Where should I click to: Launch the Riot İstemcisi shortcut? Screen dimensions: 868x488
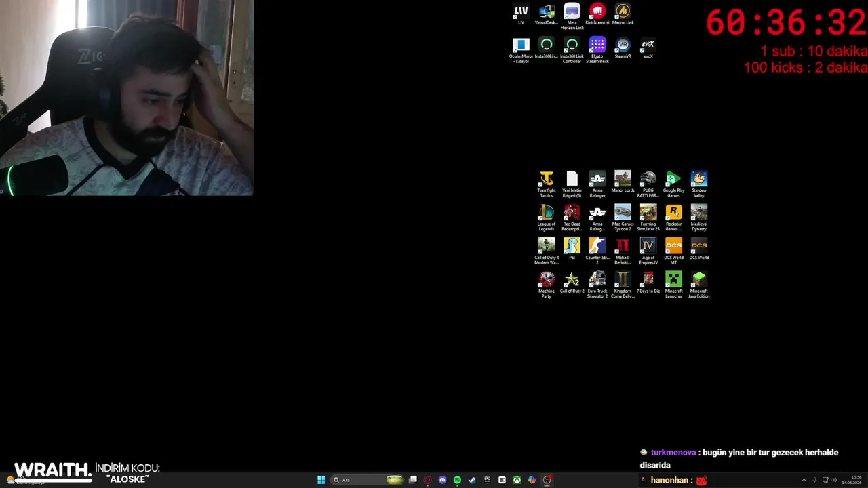pos(597,14)
